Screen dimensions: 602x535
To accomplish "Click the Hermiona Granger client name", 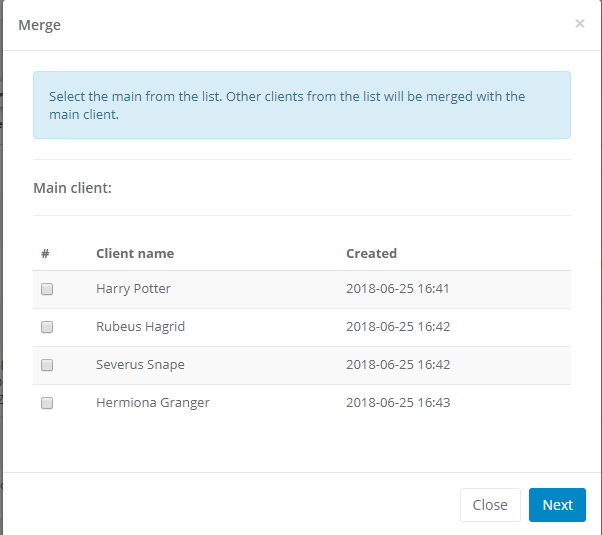I will tap(152, 403).
